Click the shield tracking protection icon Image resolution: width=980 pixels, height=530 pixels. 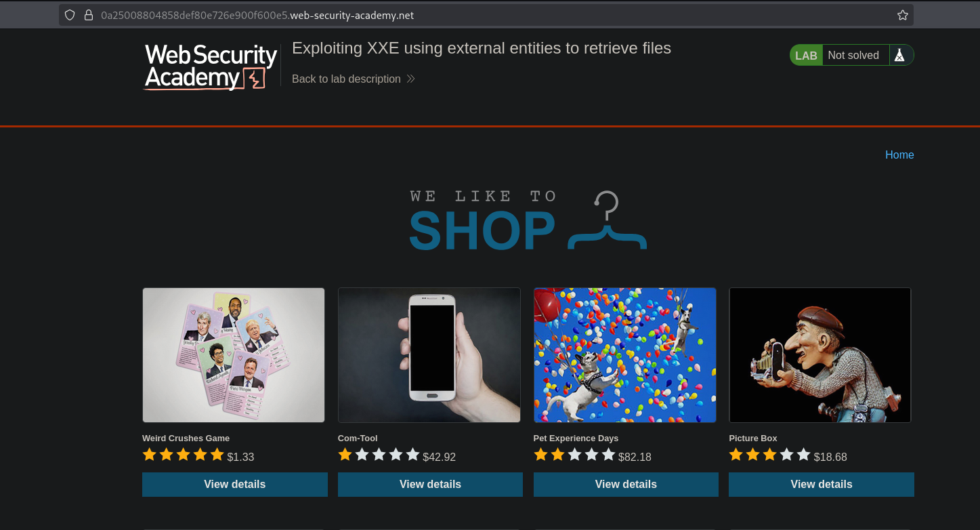[70, 15]
